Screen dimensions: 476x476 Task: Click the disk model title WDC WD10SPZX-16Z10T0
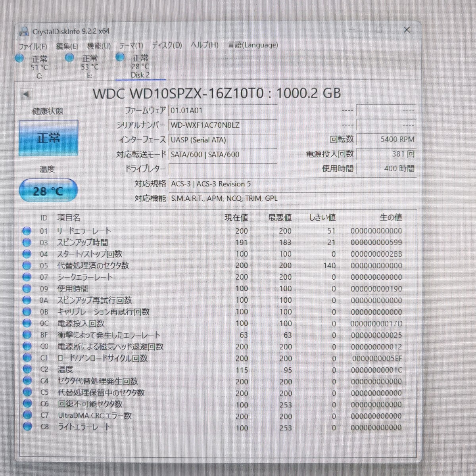click(x=178, y=93)
